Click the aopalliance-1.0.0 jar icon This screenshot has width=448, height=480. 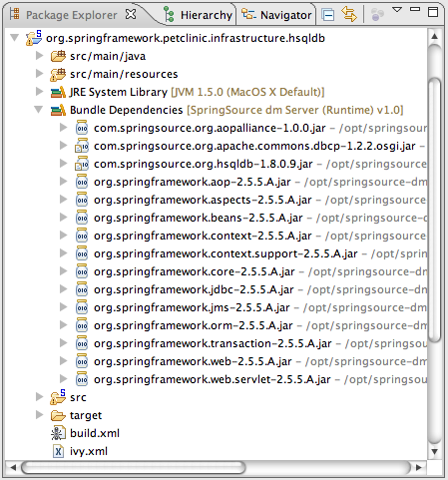(x=82, y=128)
